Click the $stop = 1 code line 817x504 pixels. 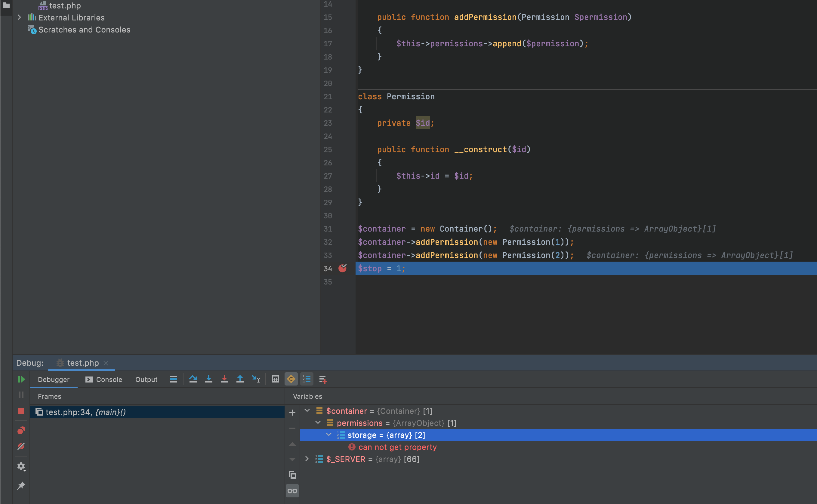click(x=381, y=269)
